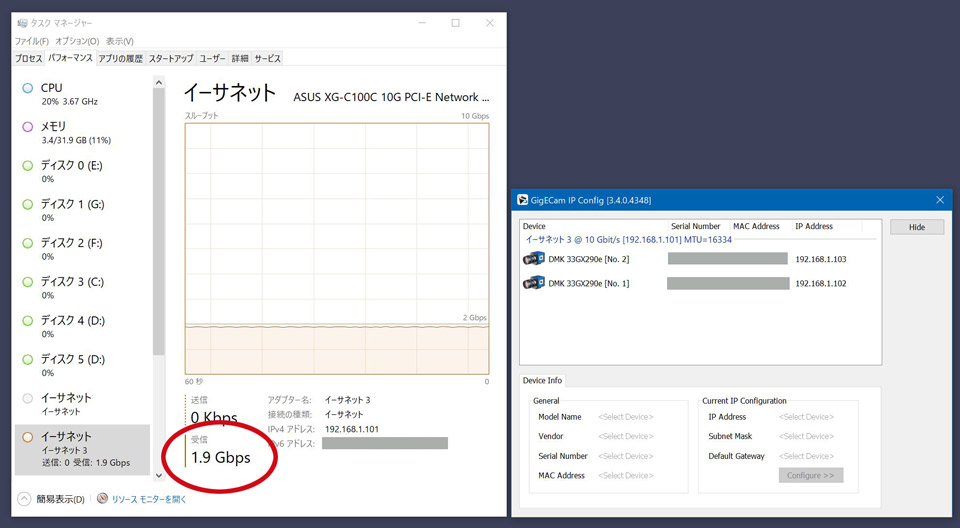
Task: Click the sidebar scroll down arrow
Action: click(x=159, y=475)
